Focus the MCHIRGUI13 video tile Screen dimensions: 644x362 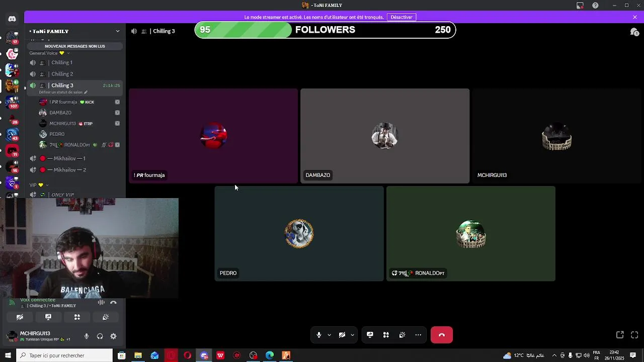[557, 136]
